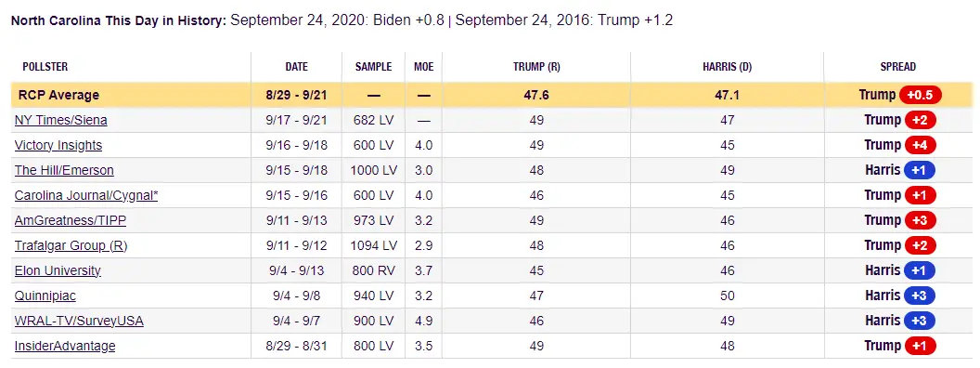Click the DATE column header

point(297,66)
